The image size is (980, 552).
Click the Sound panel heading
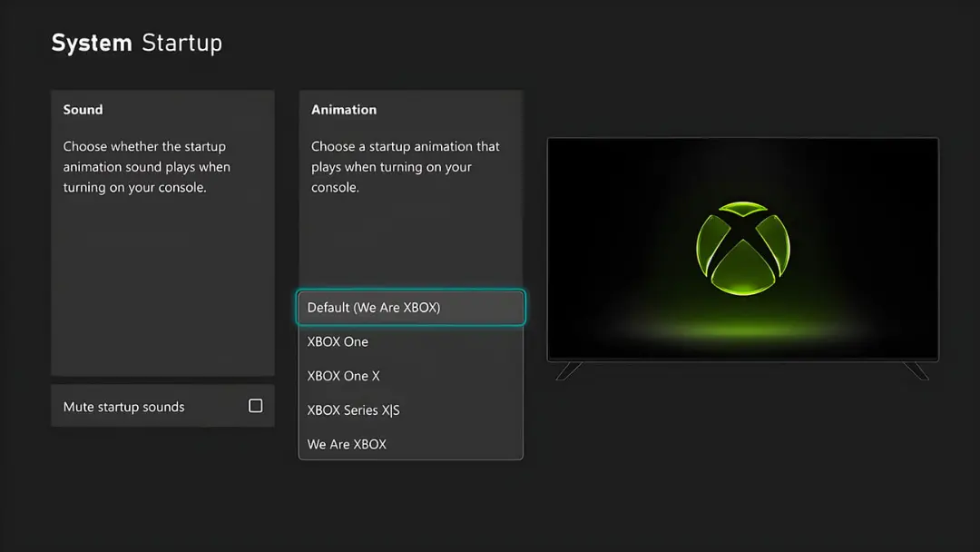(83, 109)
